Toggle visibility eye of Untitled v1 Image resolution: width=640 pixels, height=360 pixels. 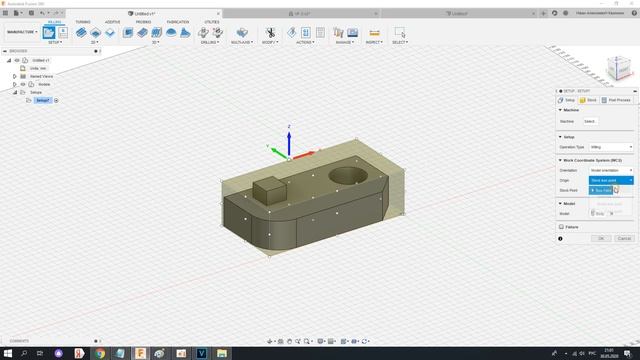click(x=17, y=60)
